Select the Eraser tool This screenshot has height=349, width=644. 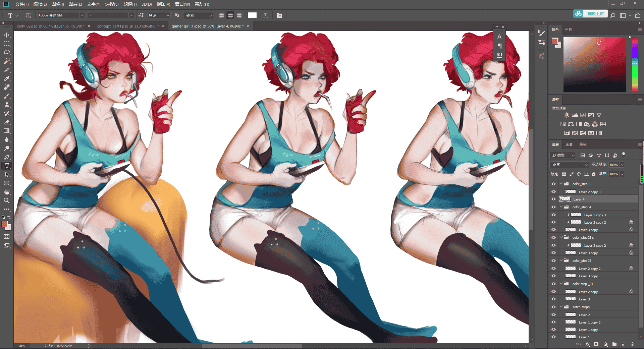point(7,122)
